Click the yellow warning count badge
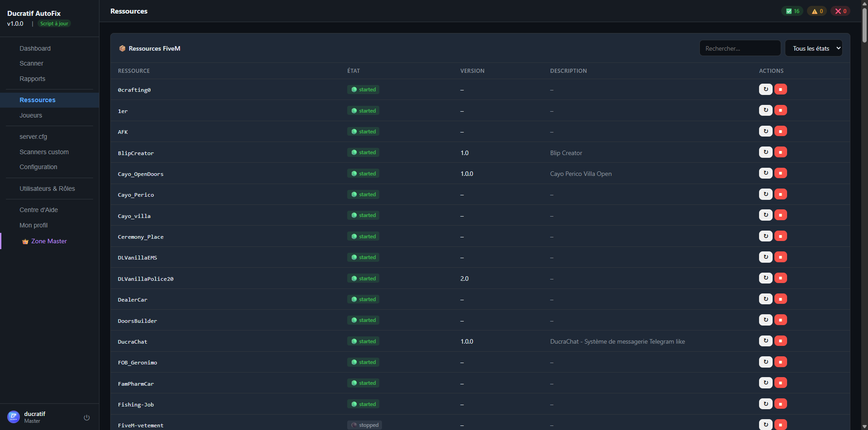 click(x=817, y=11)
